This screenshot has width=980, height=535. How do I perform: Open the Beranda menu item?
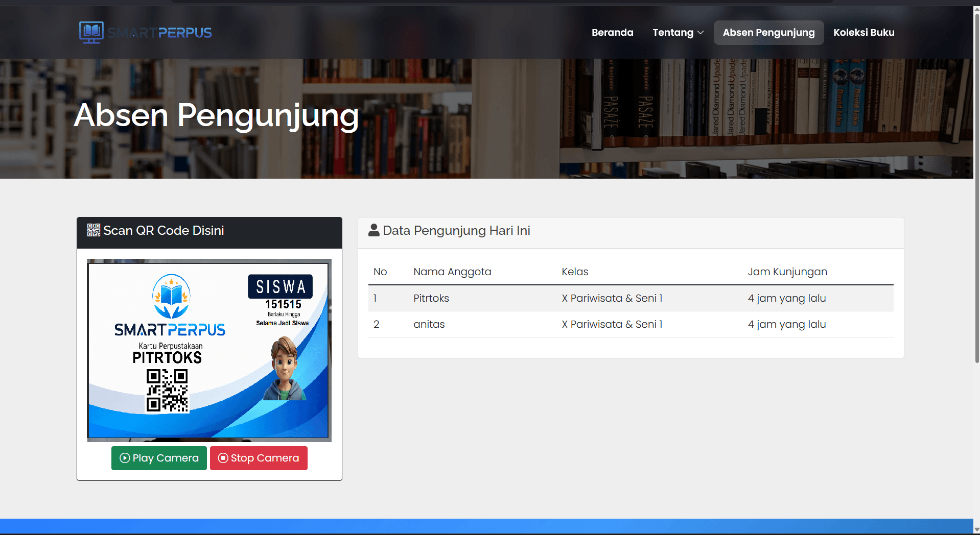click(612, 32)
